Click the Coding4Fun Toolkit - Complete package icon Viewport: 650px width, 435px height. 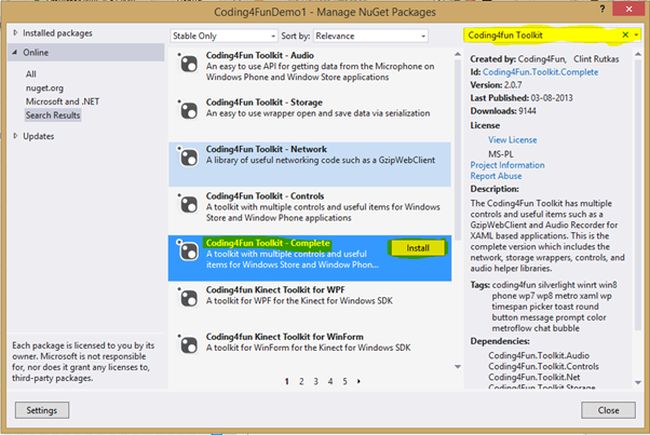[x=189, y=251]
